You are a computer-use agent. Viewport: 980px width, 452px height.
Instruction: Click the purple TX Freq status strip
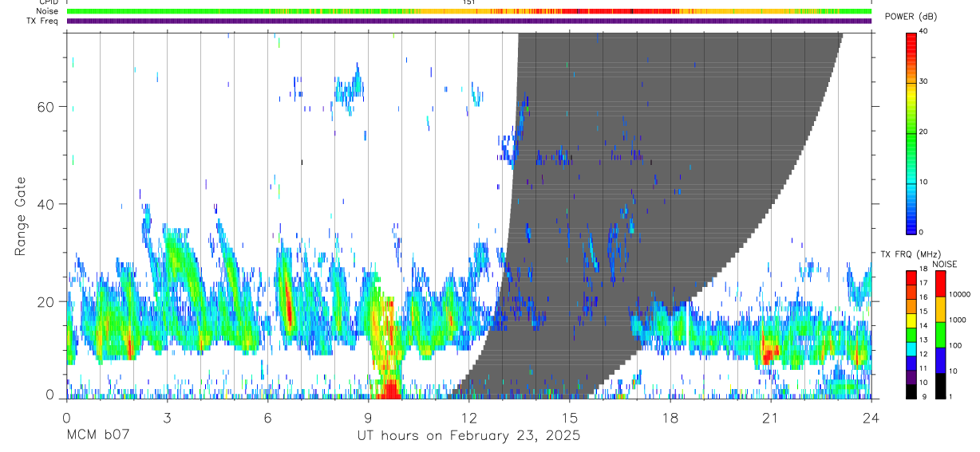point(469,21)
